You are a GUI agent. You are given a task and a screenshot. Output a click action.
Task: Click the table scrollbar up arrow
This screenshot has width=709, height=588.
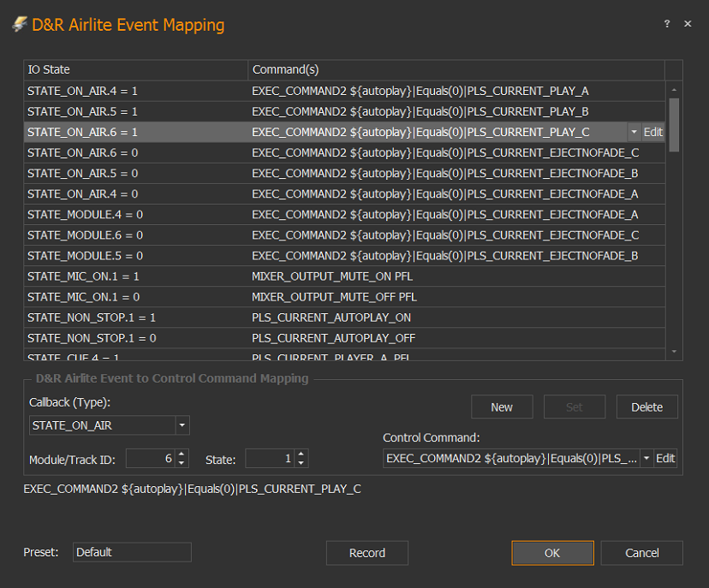tap(674, 90)
